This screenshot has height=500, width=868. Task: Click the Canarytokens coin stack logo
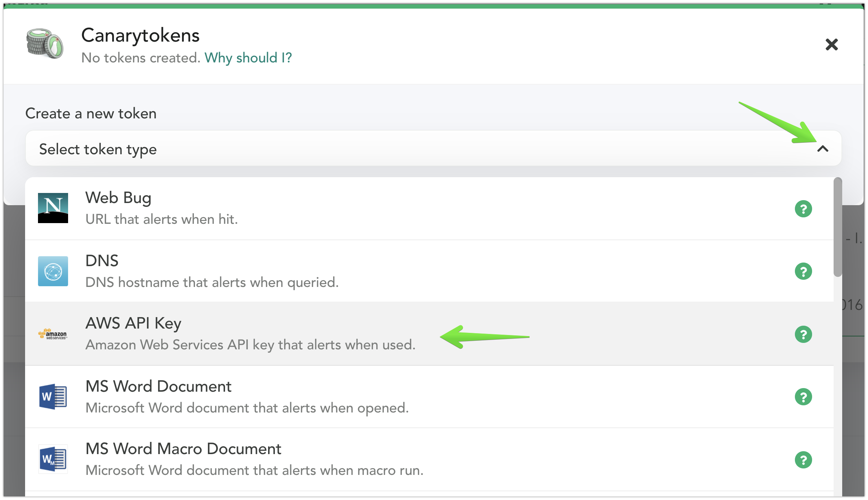(45, 44)
